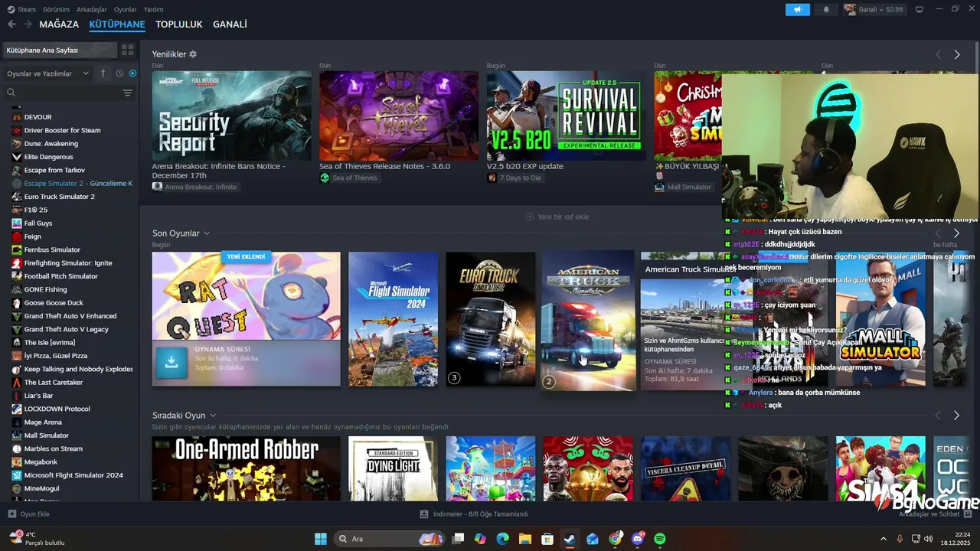Select Liar's Bar in the library
This screenshot has width=980, height=551.
point(38,396)
